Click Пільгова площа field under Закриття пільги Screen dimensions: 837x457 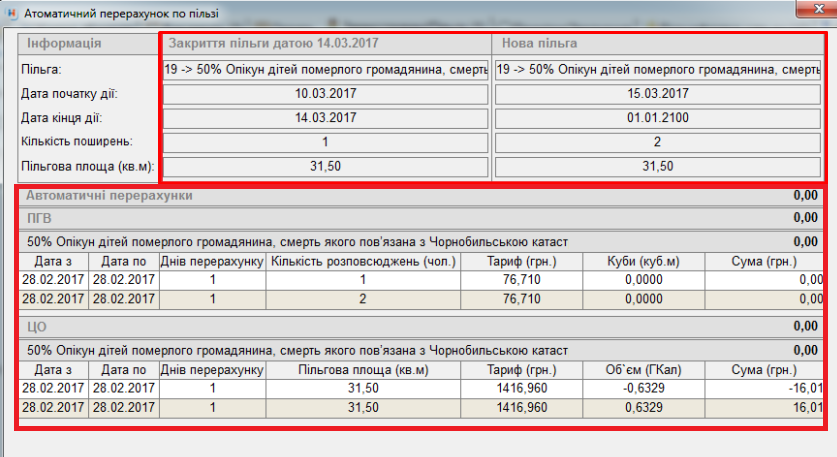tap(326, 166)
